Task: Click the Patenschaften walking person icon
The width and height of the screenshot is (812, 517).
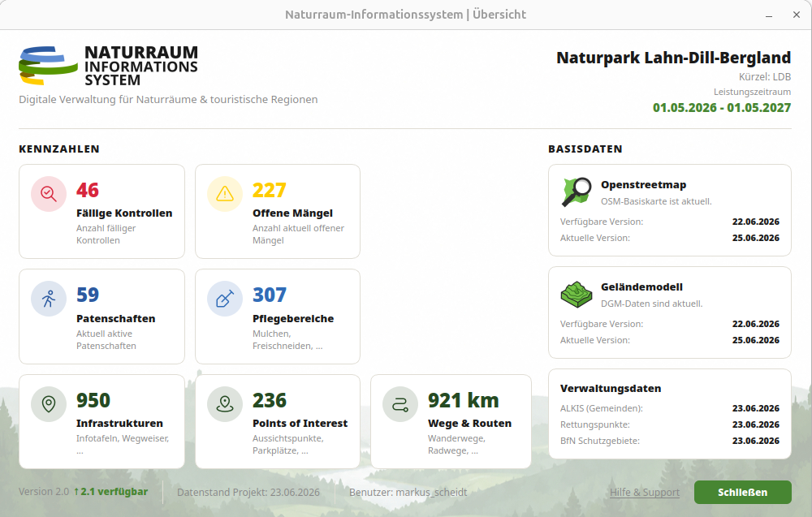Action: click(49, 299)
